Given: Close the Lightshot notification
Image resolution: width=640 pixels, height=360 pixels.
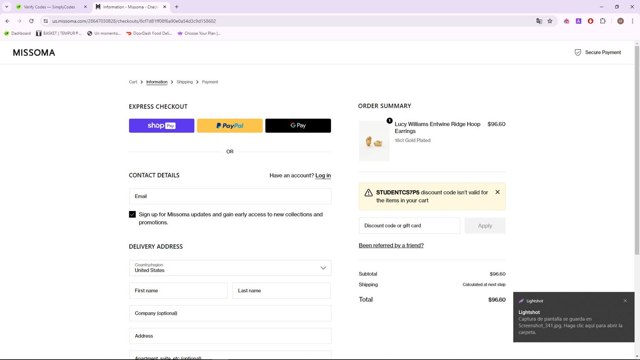Looking at the screenshot, I should [625, 301].
